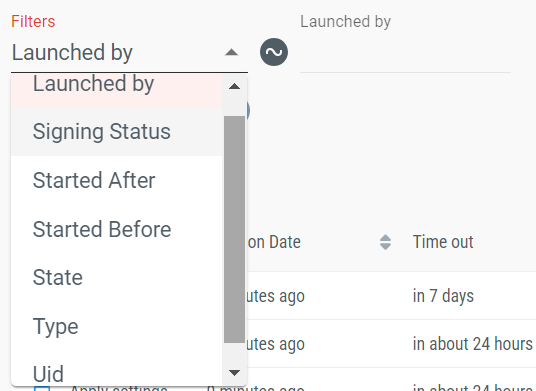Open the Filters select showing Launched by
Screen dimensions: 536x391
coord(129,53)
